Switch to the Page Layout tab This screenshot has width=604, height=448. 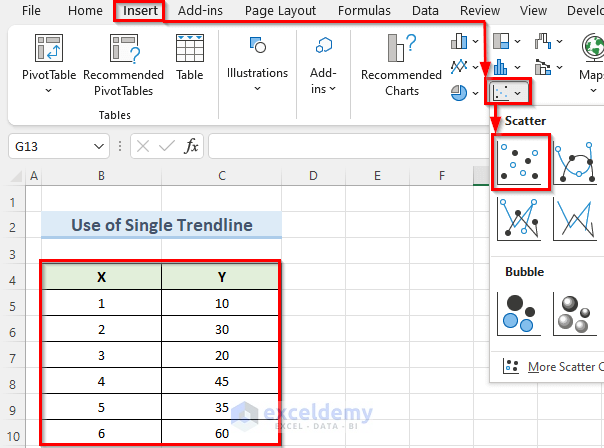point(280,10)
